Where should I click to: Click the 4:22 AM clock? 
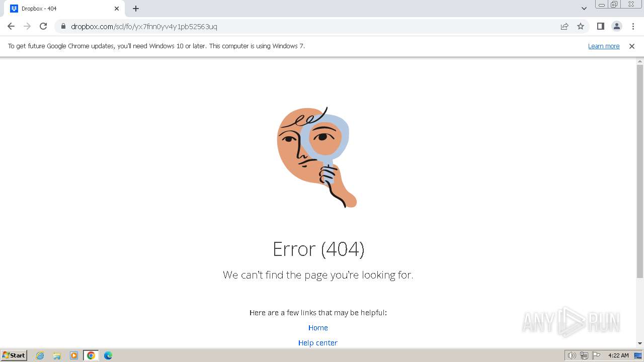[618, 355]
